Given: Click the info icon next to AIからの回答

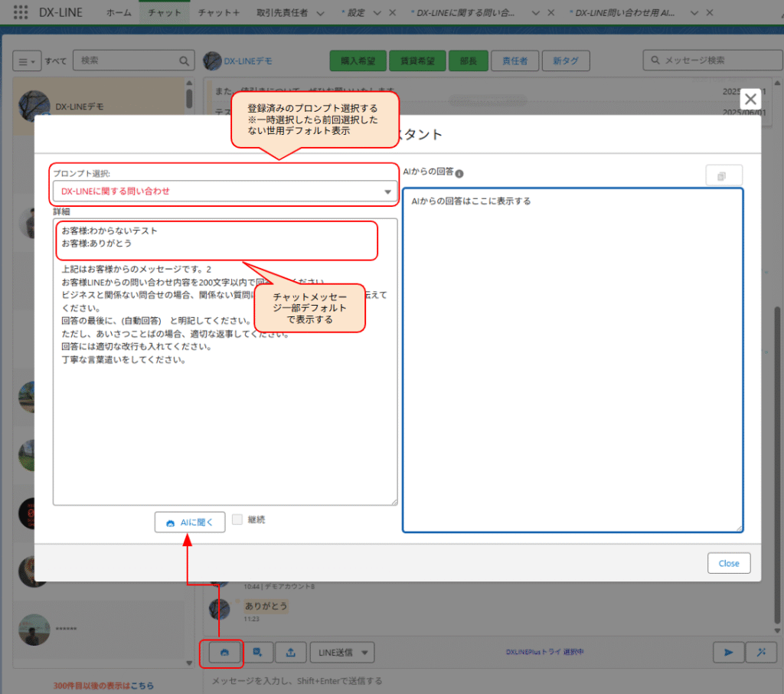Looking at the screenshot, I should (x=459, y=174).
